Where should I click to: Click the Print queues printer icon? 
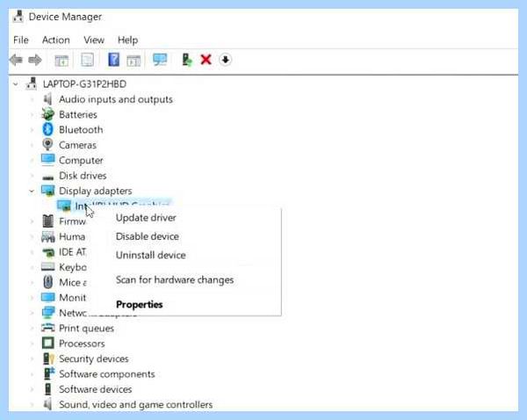point(47,328)
